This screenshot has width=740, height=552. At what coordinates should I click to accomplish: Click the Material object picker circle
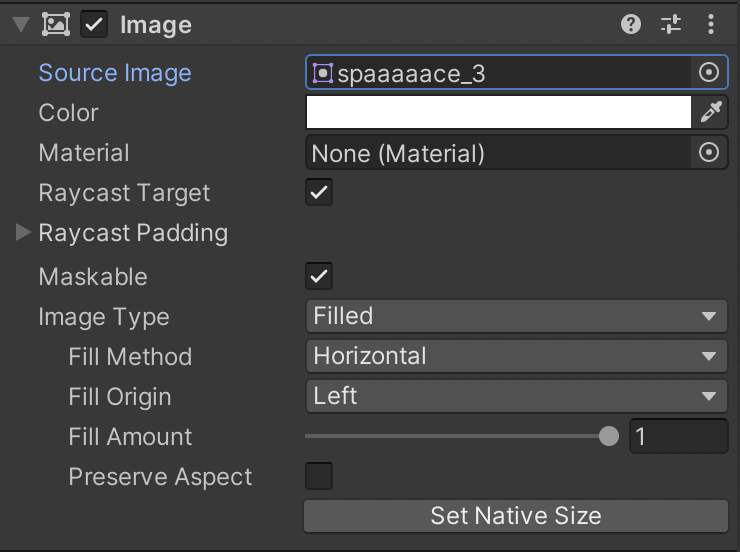coord(709,153)
